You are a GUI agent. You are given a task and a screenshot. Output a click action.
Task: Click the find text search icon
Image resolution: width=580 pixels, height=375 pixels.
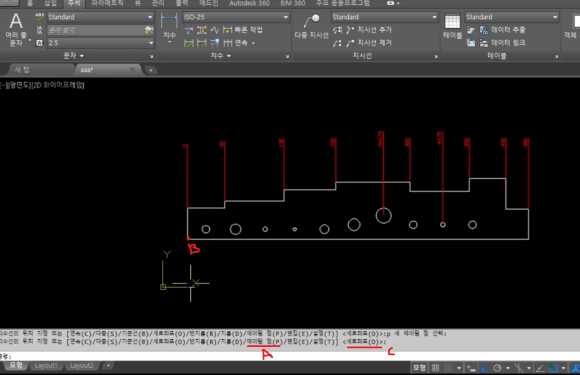coord(149,30)
